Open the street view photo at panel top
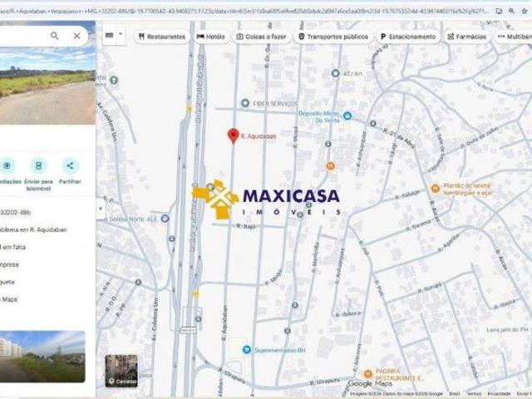The width and height of the screenshot is (532, 399). 47,86
